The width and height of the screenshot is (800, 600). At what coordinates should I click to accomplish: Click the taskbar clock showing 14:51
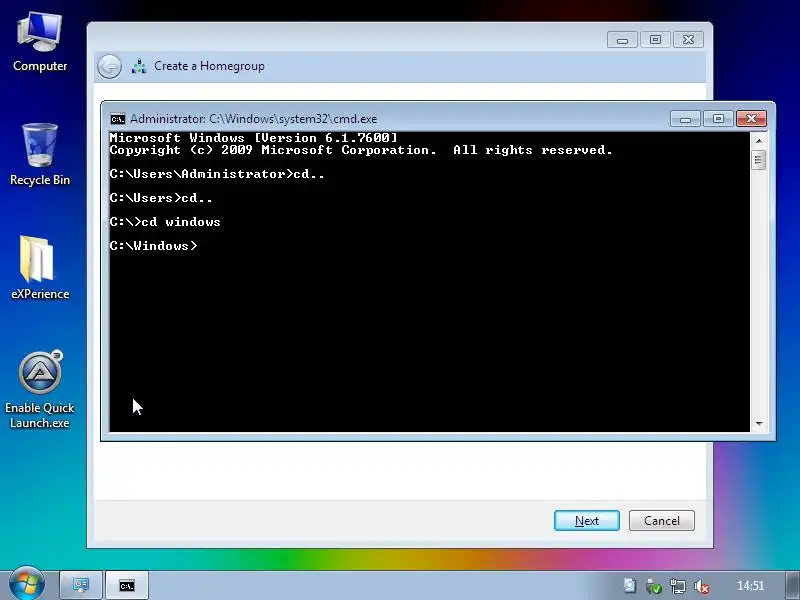(750, 586)
